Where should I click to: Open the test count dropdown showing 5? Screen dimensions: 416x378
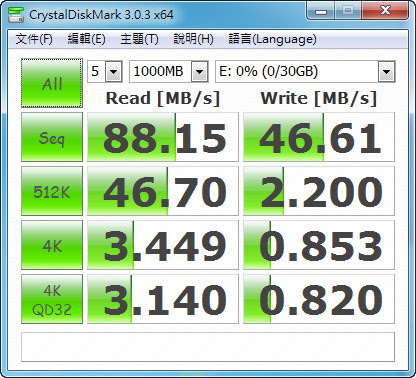(105, 71)
